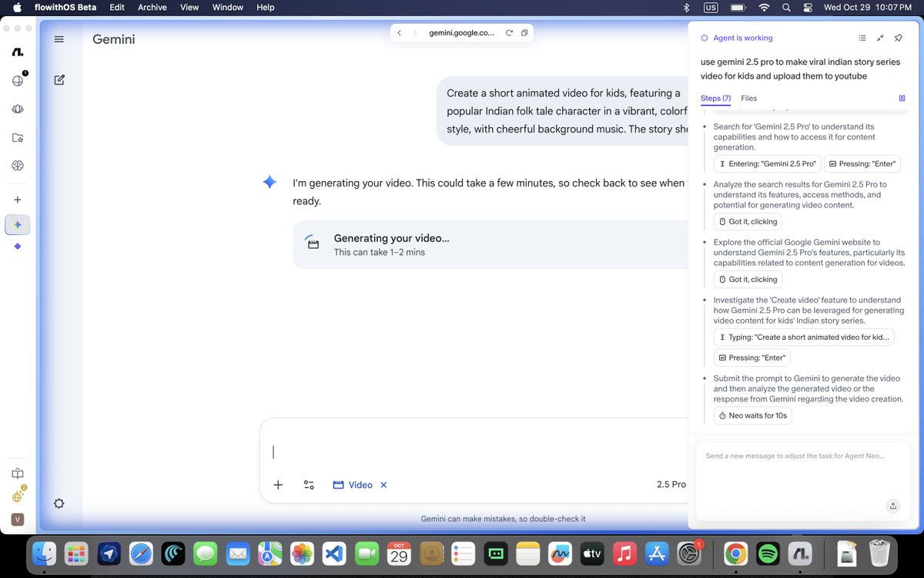Open the book icon in the flowith sidebar
Image resolution: width=924 pixels, height=578 pixels.
tap(18, 474)
